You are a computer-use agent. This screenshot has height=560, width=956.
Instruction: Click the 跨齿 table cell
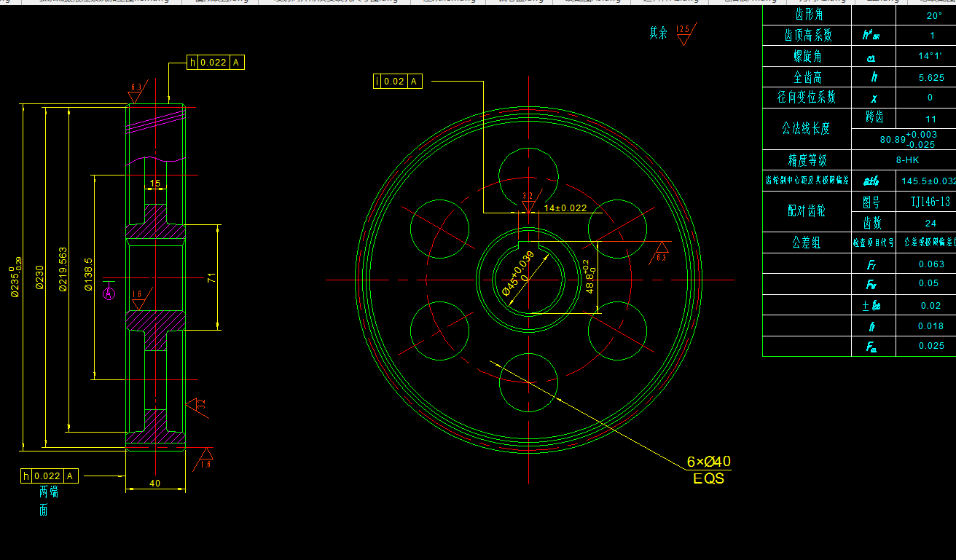click(874, 118)
